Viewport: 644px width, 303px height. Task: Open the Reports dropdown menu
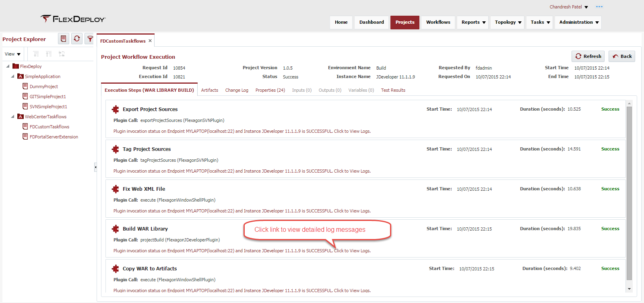click(x=473, y=22)
